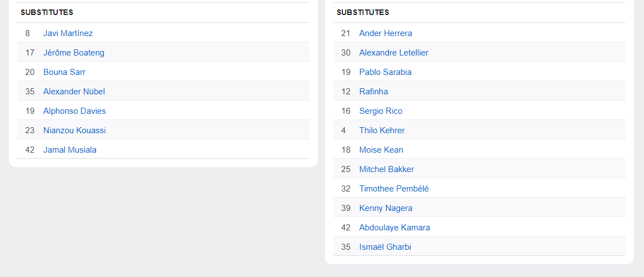
Task: Click Timothee Pembélé name
Action: pyautogui.click(x=394, y=189)
